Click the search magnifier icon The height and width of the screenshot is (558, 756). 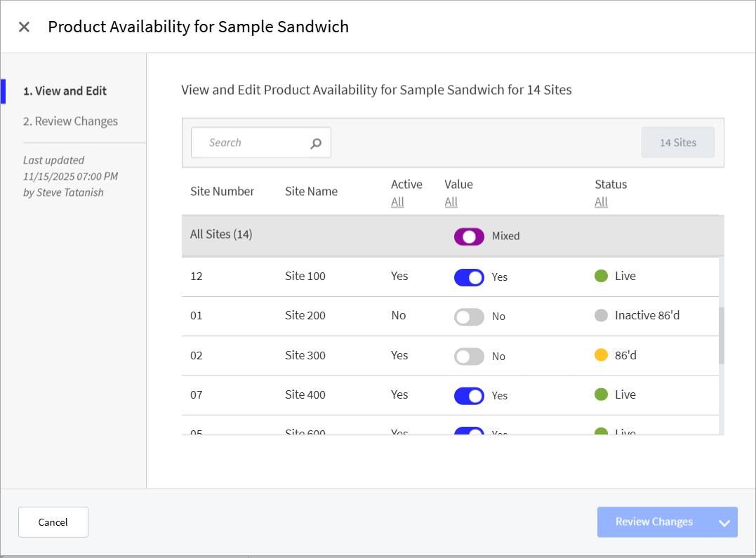[317, 142]
